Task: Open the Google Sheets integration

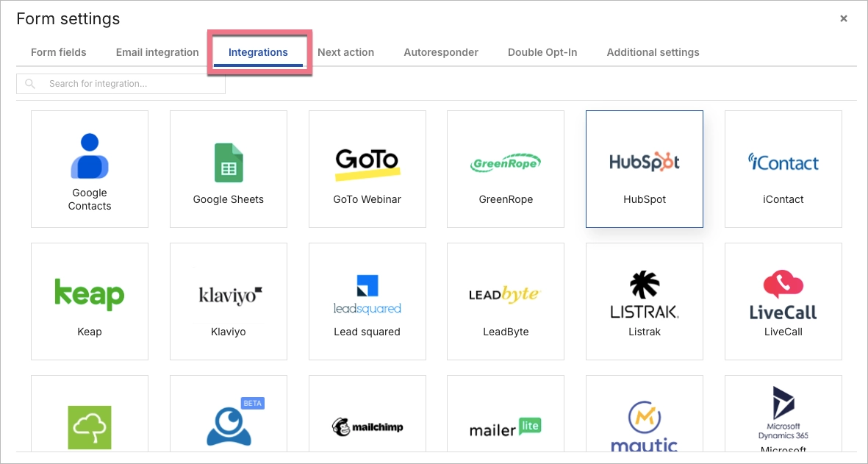Action: (x=228, y=168)
